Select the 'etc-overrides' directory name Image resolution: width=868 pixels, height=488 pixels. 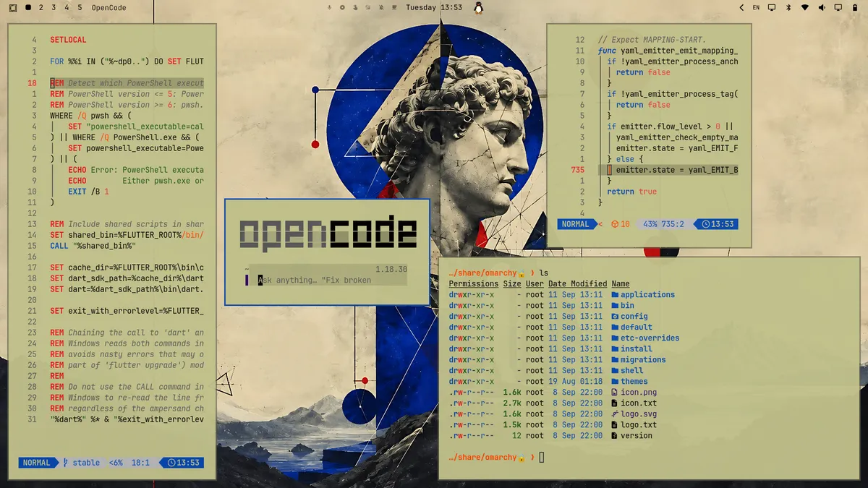650,338
